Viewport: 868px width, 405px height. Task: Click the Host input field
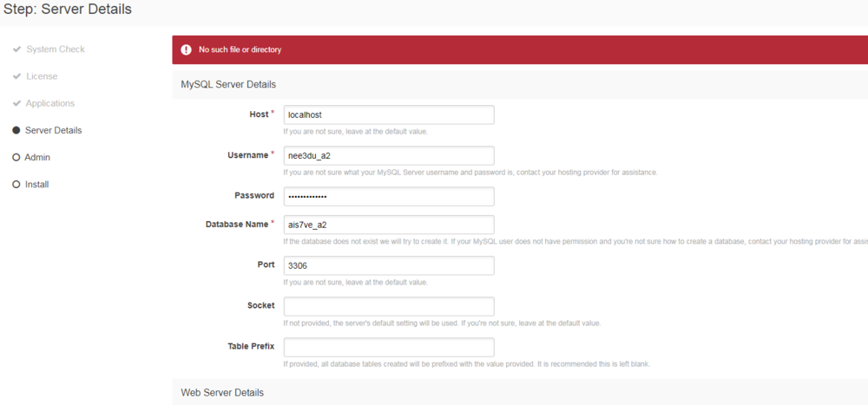(x=389, y=114)
